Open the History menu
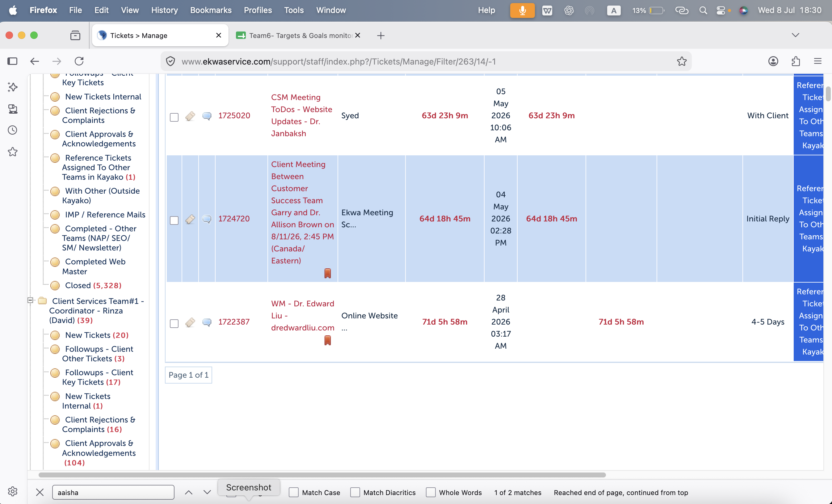 pyautogui.click(x=164, y=10)
